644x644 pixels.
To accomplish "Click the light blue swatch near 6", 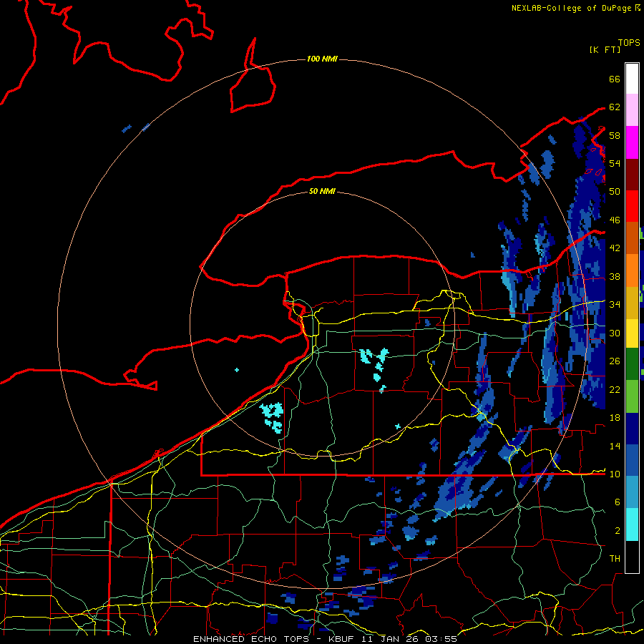I will click(632, 492).
